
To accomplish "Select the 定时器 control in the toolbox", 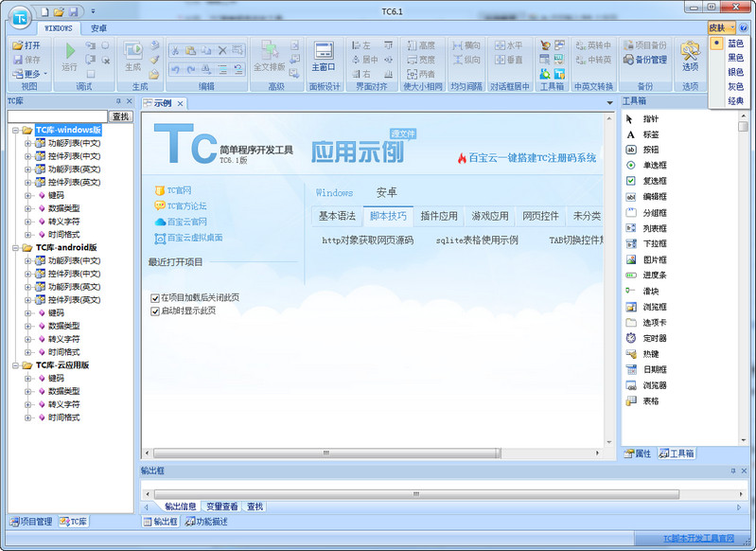I will (655, 338).
